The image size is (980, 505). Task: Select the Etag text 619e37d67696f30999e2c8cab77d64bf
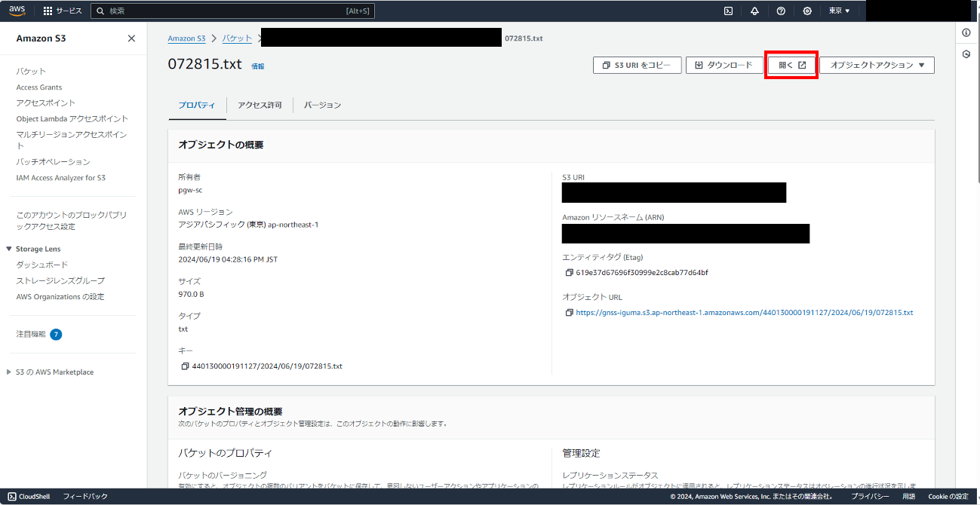[x=642, y=273]
